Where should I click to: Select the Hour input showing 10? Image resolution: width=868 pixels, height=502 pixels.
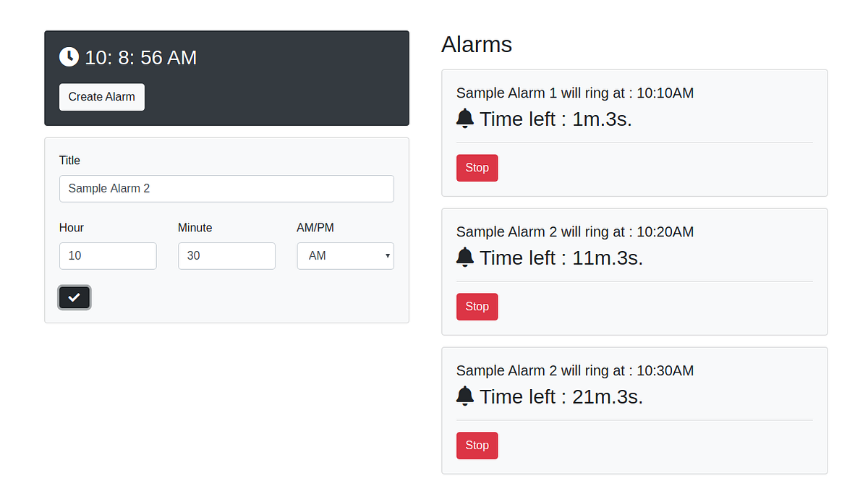(108, 255)
